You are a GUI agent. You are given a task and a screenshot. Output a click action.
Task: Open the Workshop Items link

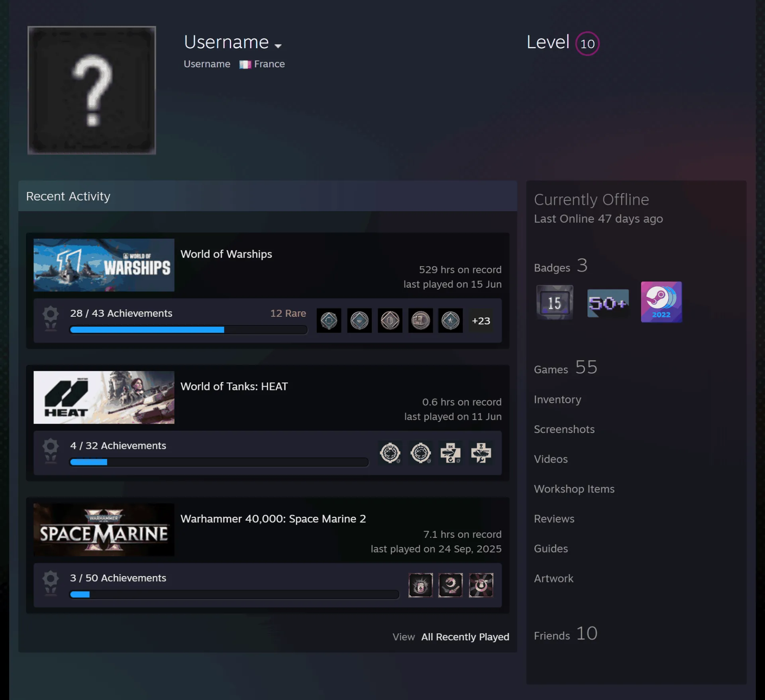574,489
